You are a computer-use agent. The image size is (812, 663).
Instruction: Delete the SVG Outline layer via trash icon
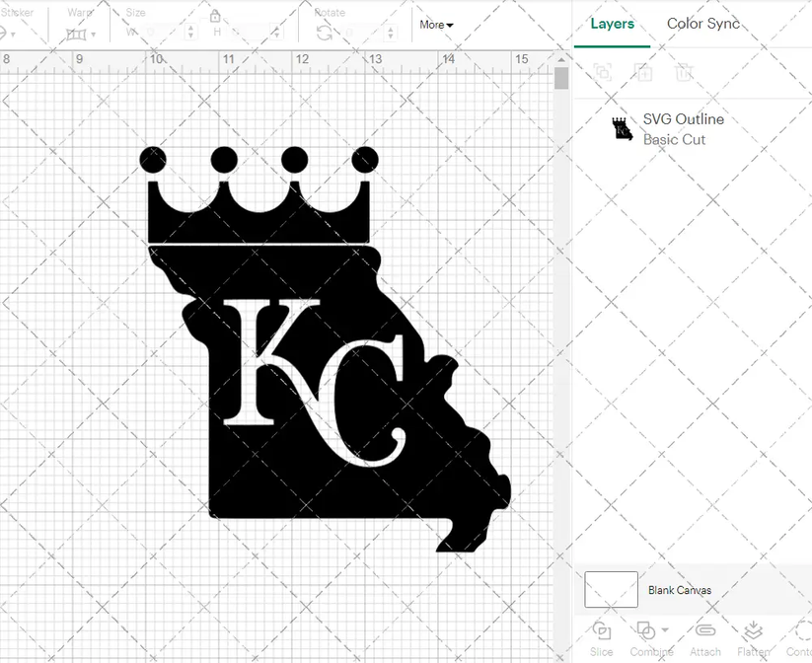click(685, 73)
